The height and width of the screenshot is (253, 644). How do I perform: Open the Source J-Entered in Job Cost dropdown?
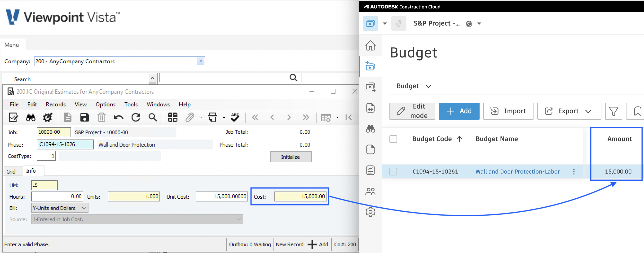tap(239, 219)
